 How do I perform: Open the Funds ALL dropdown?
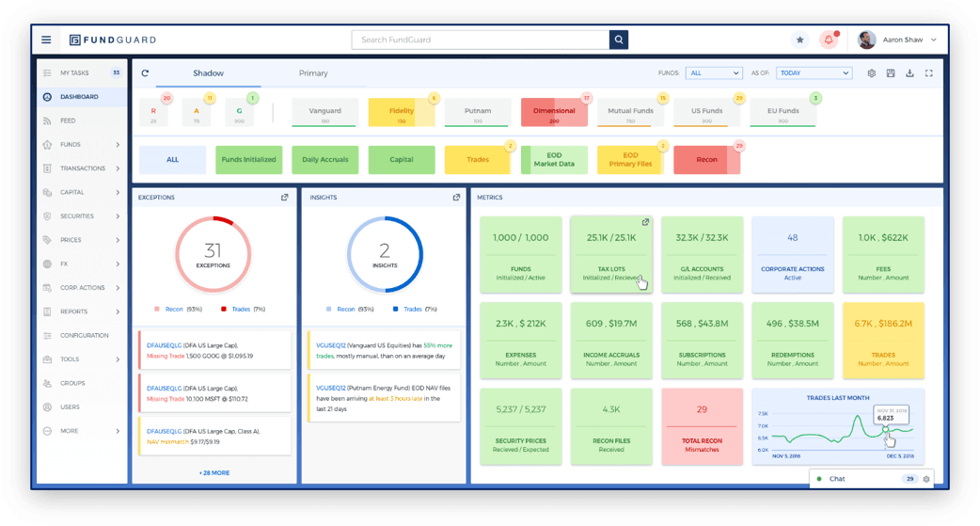714,73
